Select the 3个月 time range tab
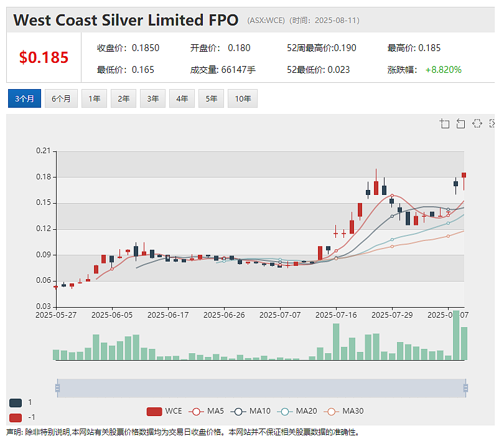 coord(24,98)
